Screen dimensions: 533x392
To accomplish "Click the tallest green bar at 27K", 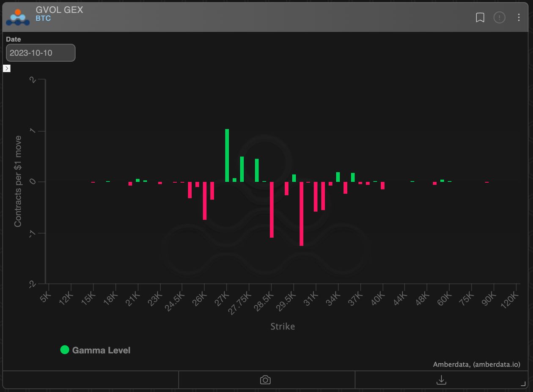I will click(x=227, y=155).
